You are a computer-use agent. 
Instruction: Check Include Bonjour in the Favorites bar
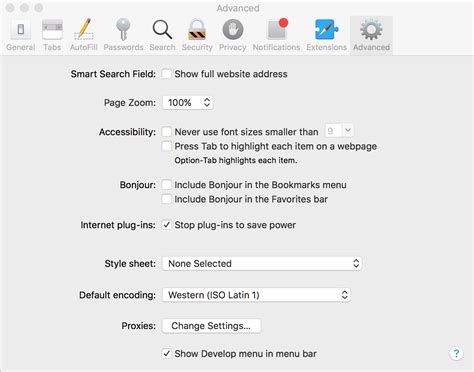tap(167, 199)
